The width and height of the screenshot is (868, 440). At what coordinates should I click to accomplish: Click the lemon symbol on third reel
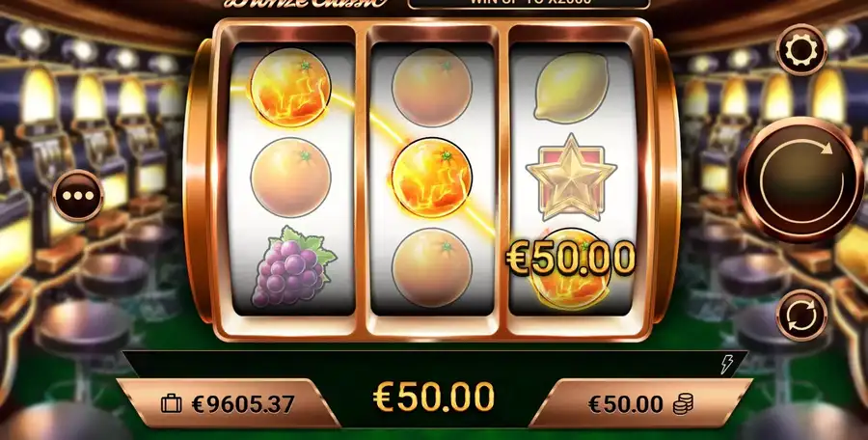coord(571,87)
